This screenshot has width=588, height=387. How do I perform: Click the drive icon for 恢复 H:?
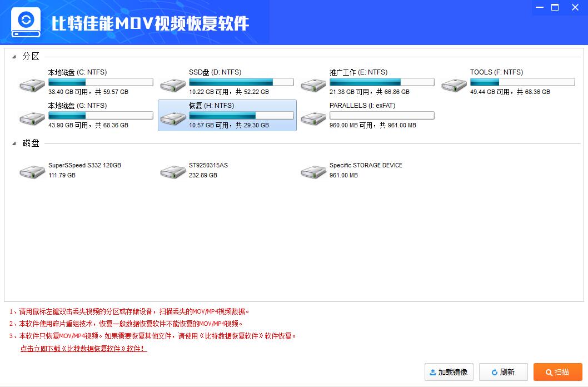173,118
